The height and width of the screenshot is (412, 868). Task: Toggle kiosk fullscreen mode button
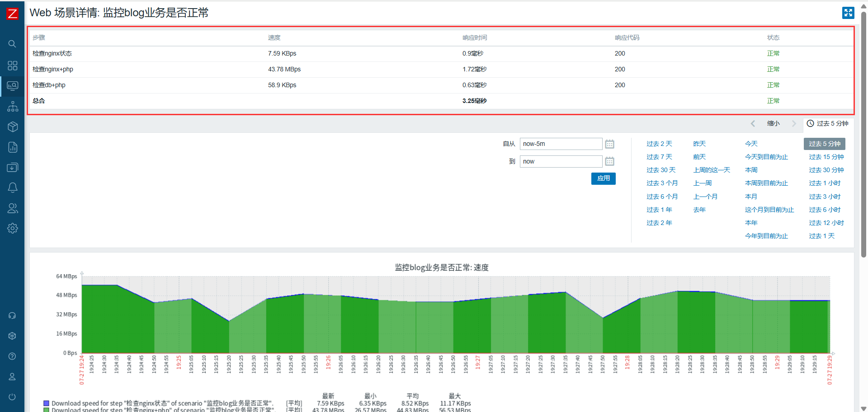tap(848, 13)
